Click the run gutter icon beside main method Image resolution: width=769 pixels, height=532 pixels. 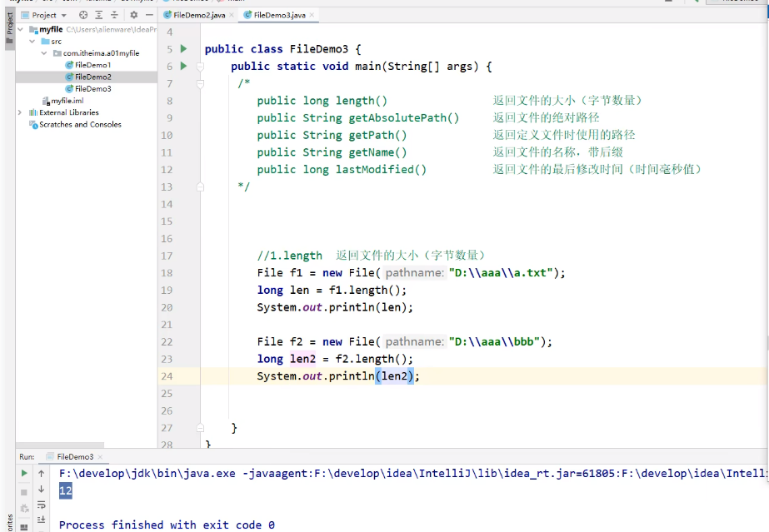185,66
